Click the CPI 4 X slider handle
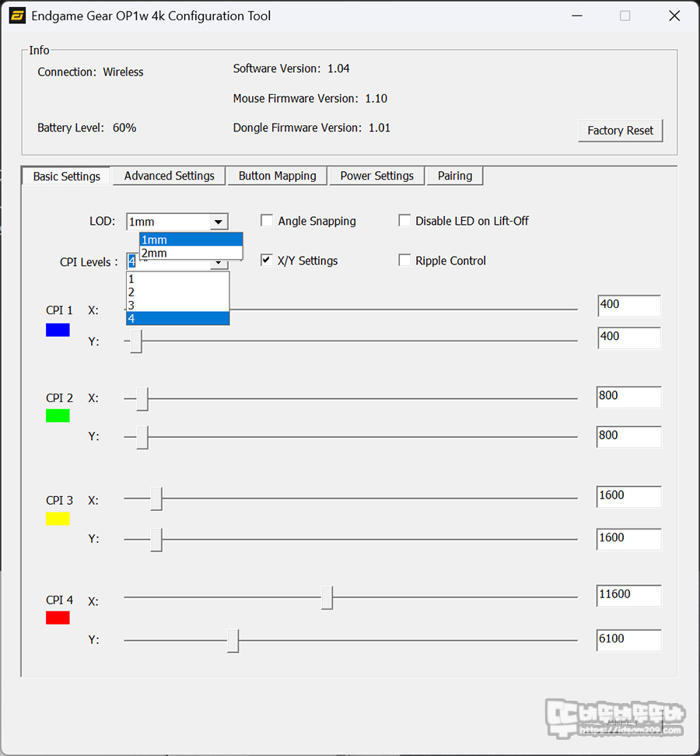700x756 pixels. (x=327, y=597)
